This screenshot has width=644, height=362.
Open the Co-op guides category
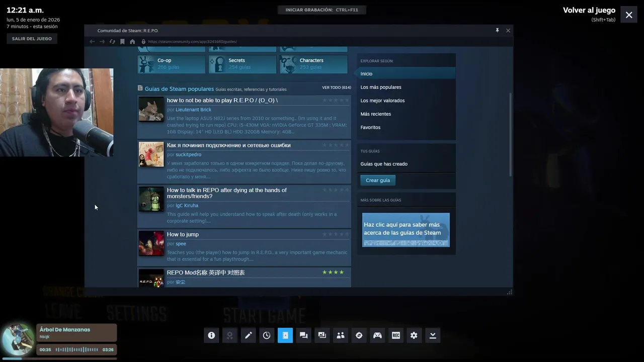point(172,64)
